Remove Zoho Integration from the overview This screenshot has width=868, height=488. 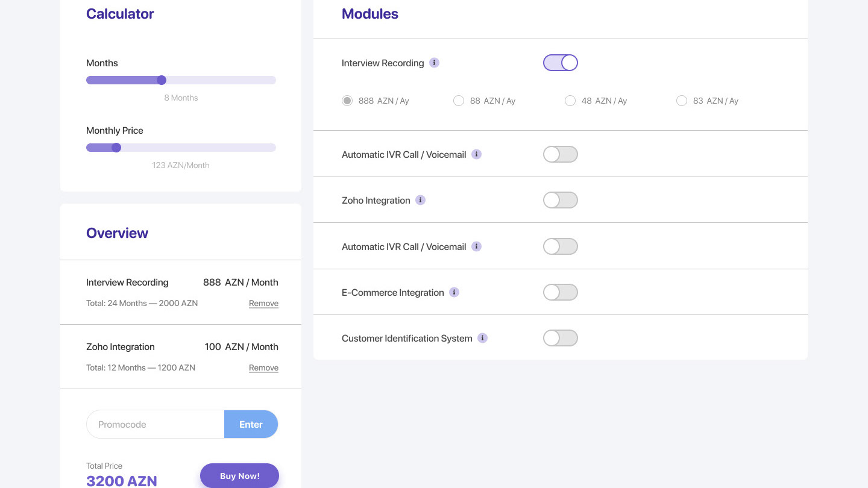[263, 368]
